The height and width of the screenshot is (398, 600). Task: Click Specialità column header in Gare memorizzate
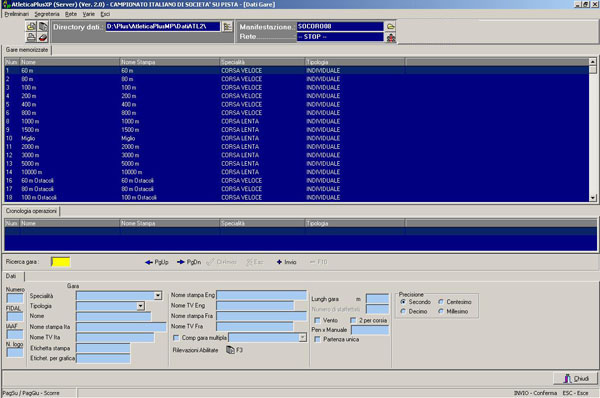[262, 62]
